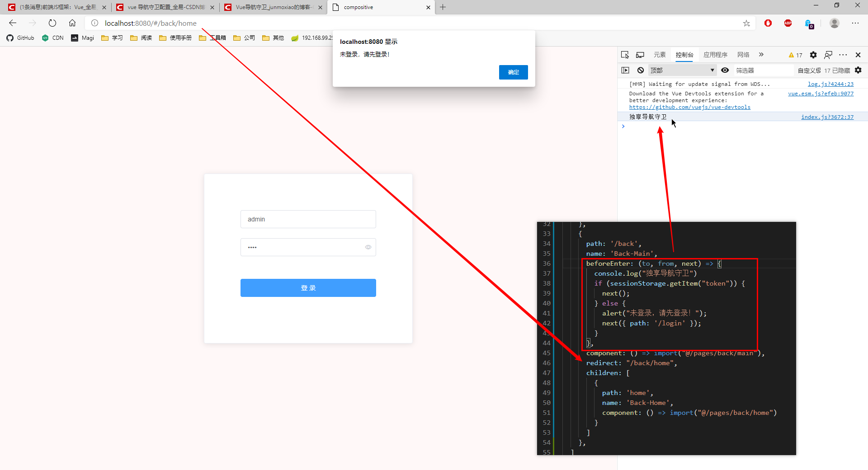868x470 pixels.
Task: Click the 独享导航守卫 console log message
Action: [x=648, y=117]
